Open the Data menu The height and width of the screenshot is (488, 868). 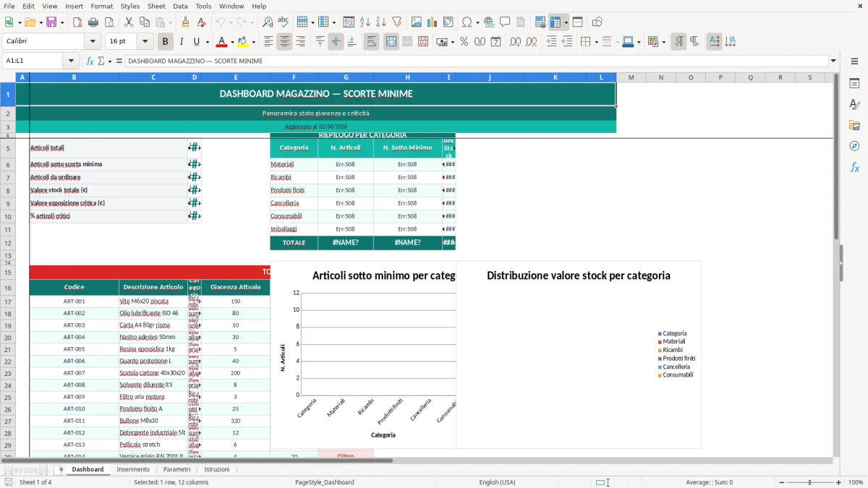[180, 6]
